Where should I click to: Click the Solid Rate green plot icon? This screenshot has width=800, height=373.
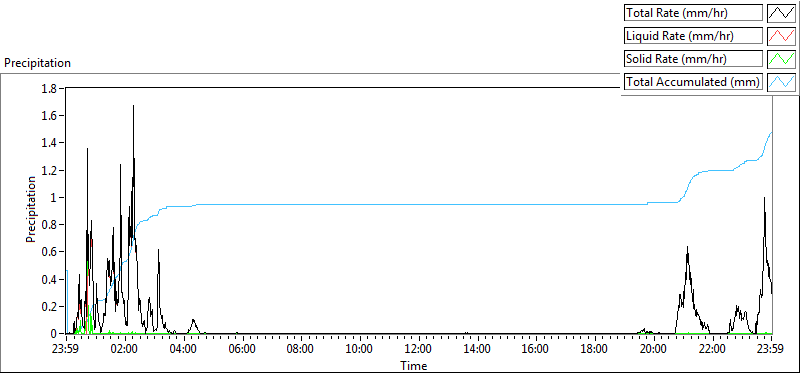click(x=781, y=59)
